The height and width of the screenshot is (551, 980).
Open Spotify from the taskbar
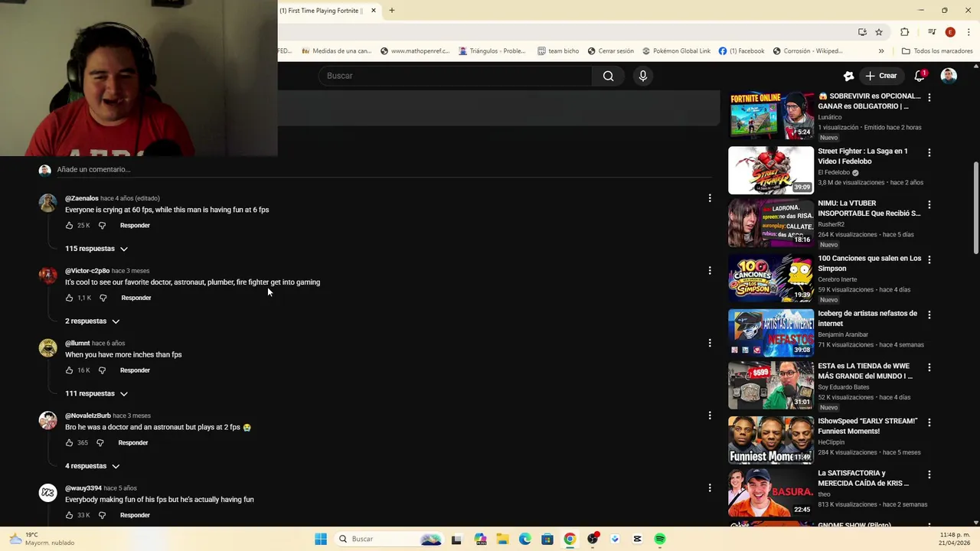pos(660,539)
